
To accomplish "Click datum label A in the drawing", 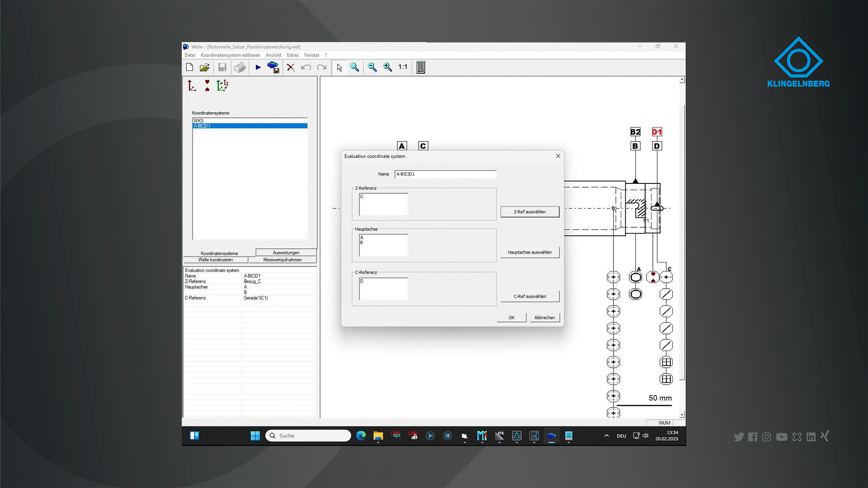I will (402, 146).
